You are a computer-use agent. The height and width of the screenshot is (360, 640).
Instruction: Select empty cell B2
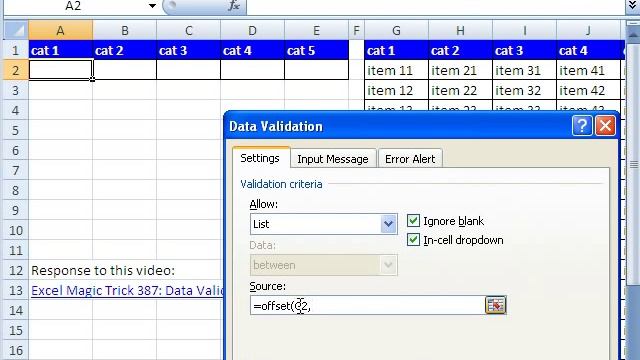click(124, 70)
